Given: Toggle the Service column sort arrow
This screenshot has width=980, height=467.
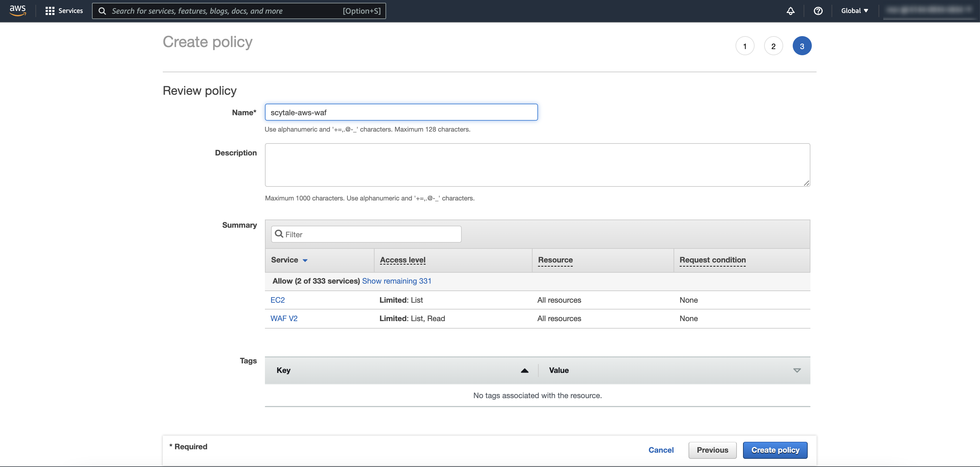Looking at the screenshot, I should click(x=305, y=260).
